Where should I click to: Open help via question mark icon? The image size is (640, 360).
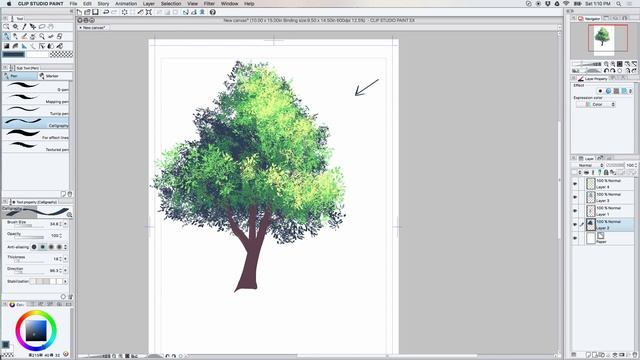coord(213,12)
